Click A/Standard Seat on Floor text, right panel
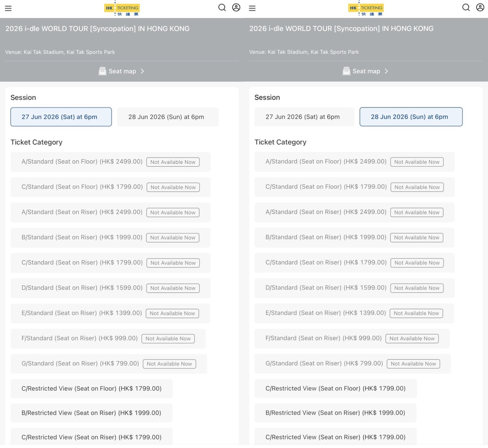488x448 pixels. pyautogui.click(x=326, y=162)
